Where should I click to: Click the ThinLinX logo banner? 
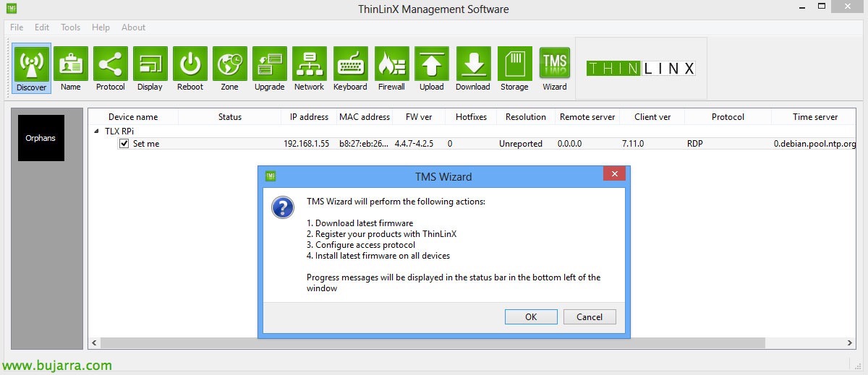tap(641, 69)
